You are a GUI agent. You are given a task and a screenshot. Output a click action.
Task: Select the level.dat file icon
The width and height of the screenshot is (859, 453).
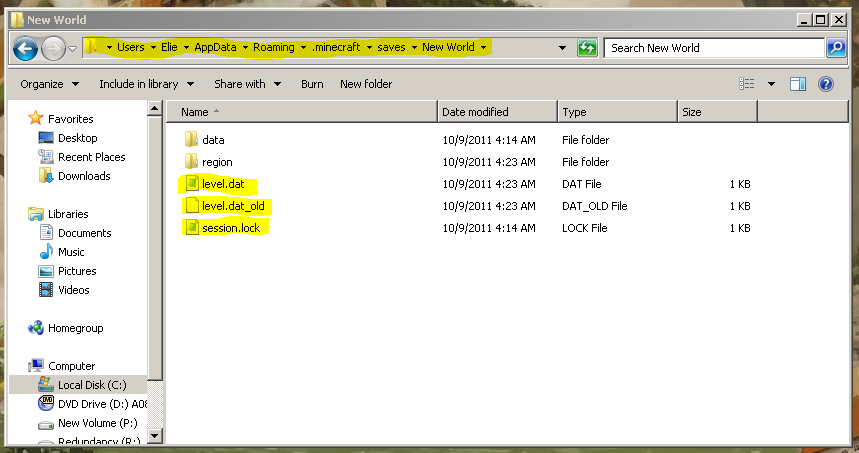[191, 185]
